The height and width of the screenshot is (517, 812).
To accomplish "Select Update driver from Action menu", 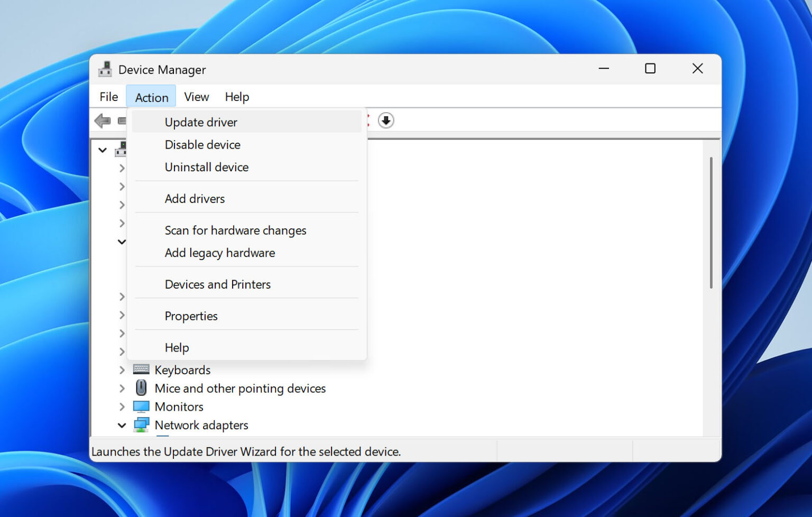I will (200, 122).
